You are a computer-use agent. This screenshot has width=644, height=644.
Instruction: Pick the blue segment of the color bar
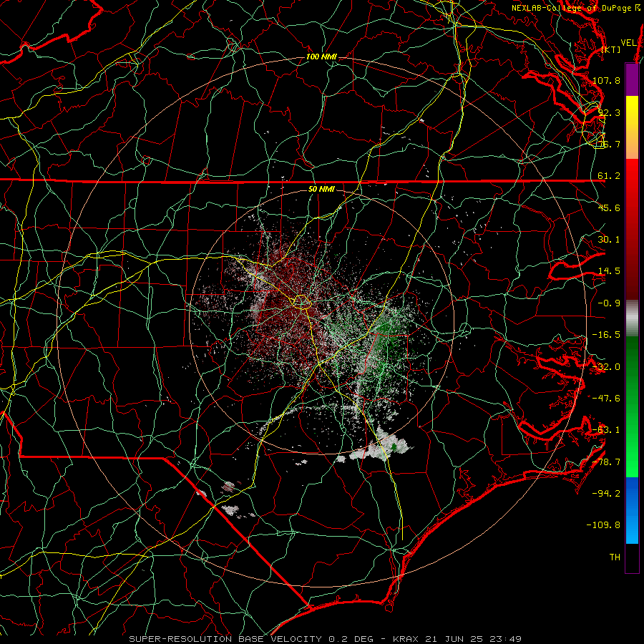click(632, 510)
